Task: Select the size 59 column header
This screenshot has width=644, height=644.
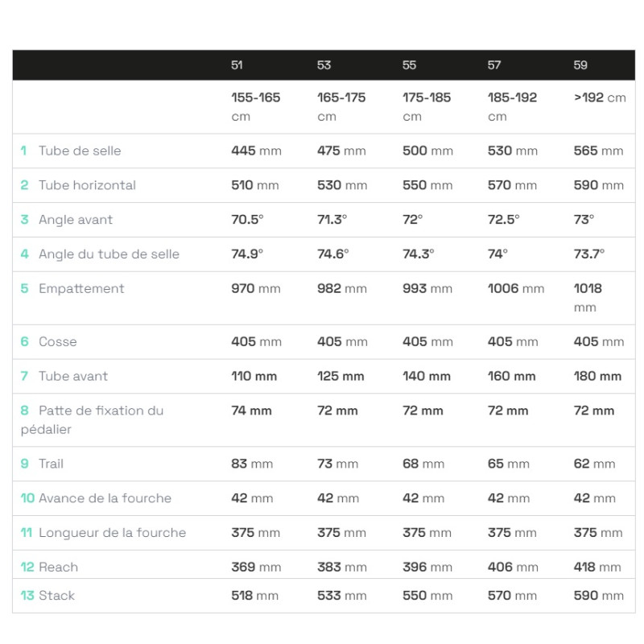Action: (x=580, y=65)
